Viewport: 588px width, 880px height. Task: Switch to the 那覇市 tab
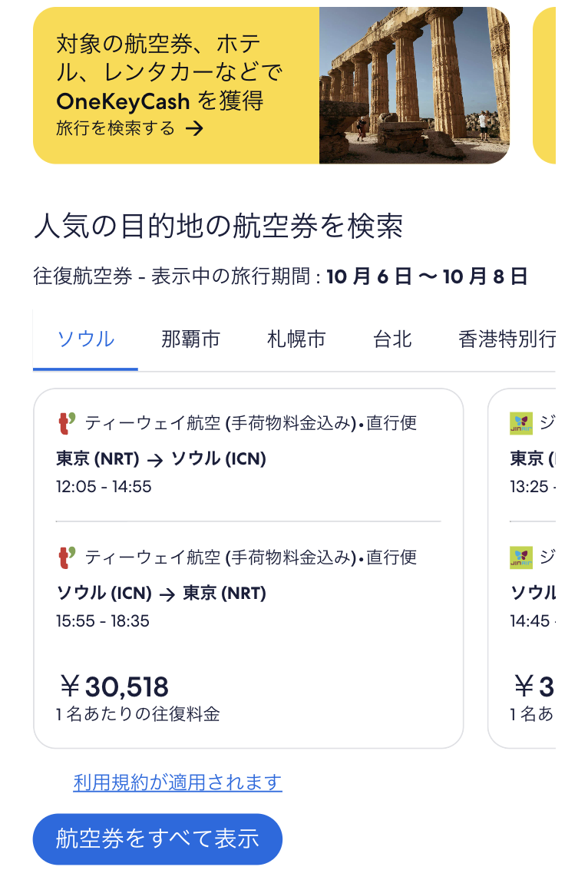pos(190,339)
